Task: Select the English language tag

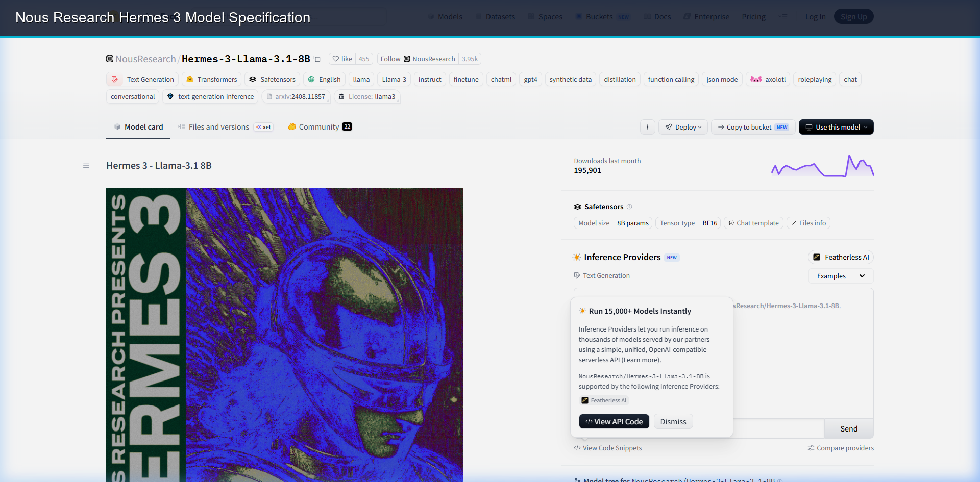Action: click(324, 79)
